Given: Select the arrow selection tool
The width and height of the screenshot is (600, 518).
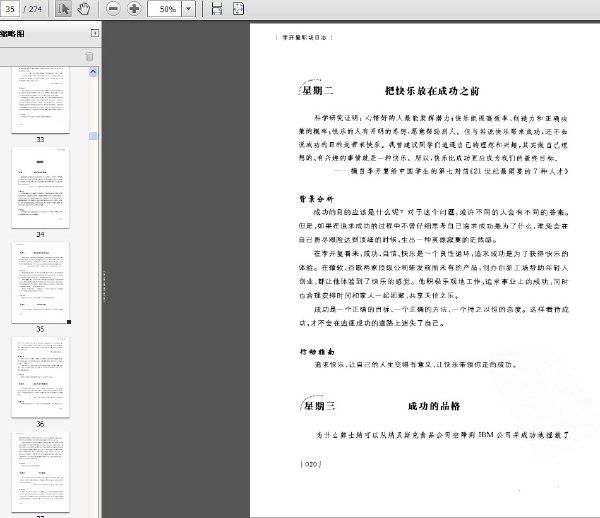Looking at the screenshot, I should (63, 8).
